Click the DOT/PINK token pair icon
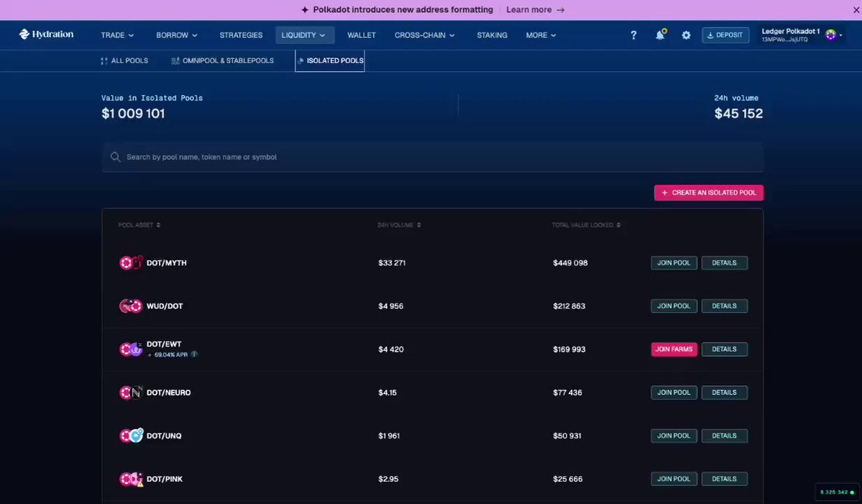Image resolution: width=862 pixels, height=504 pixels. point(131,480)
